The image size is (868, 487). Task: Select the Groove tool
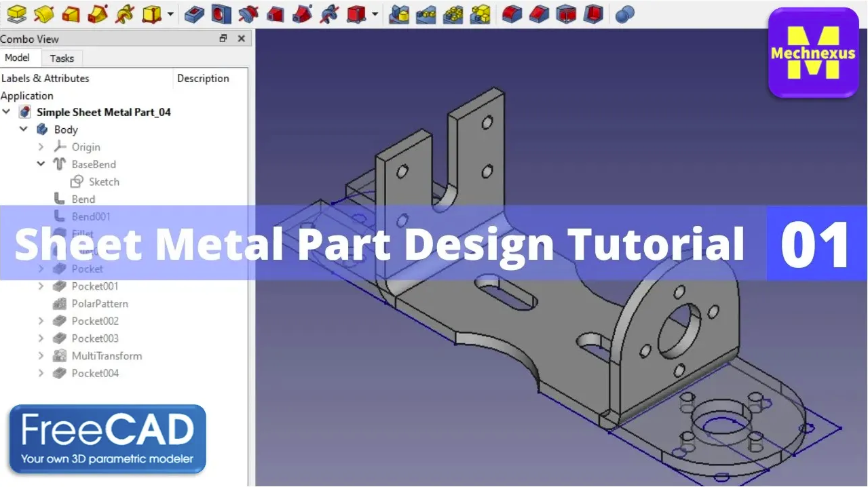click(x=247, y=14)
